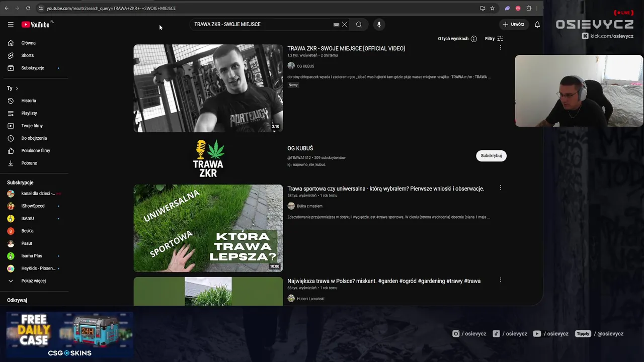Click the Subskrypcje section heading

[x=20, y=183]
